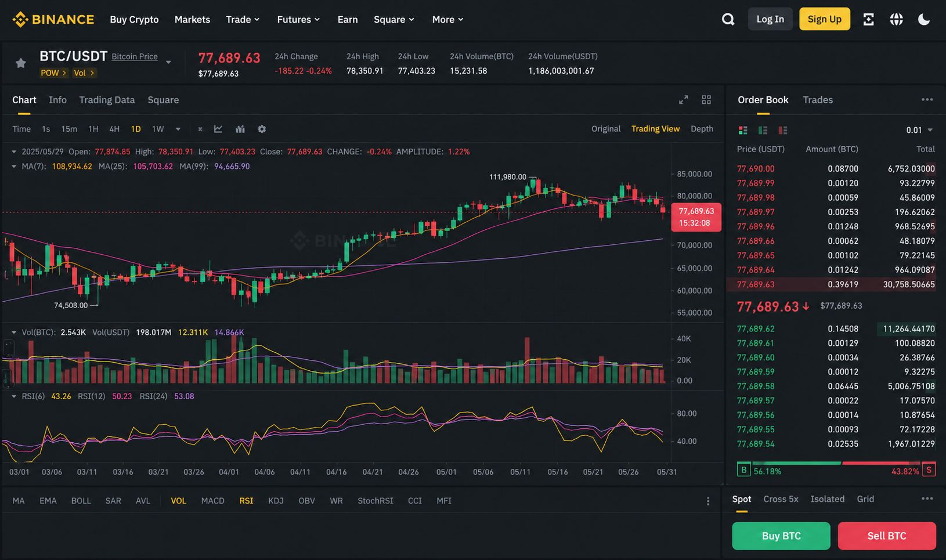
Task: Select the Isolated margin tab
Action: pos(827,499)
